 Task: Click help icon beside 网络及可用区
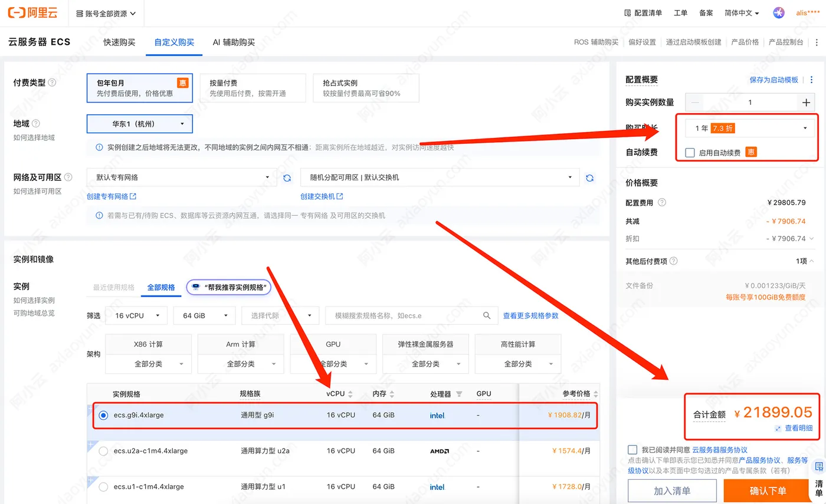(68, 177)
